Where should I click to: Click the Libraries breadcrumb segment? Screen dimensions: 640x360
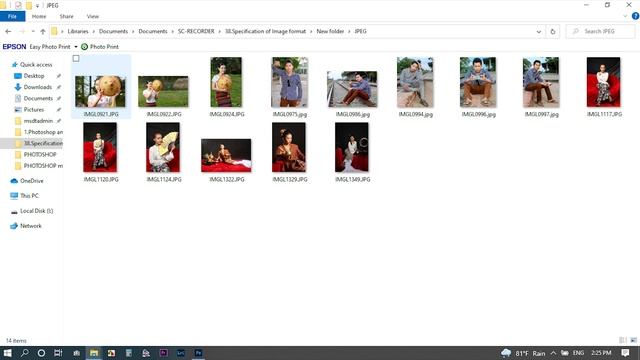click(78, 31)
